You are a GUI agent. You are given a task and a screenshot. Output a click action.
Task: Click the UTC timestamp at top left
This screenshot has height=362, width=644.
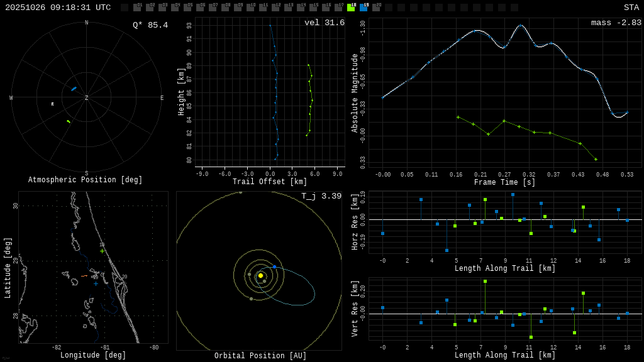(x=58, y=8)
